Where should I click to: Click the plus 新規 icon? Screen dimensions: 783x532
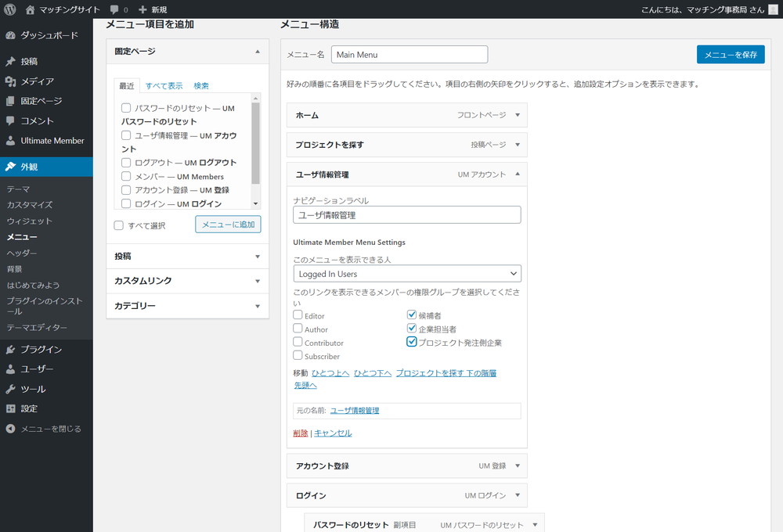[x=143, y=9]
